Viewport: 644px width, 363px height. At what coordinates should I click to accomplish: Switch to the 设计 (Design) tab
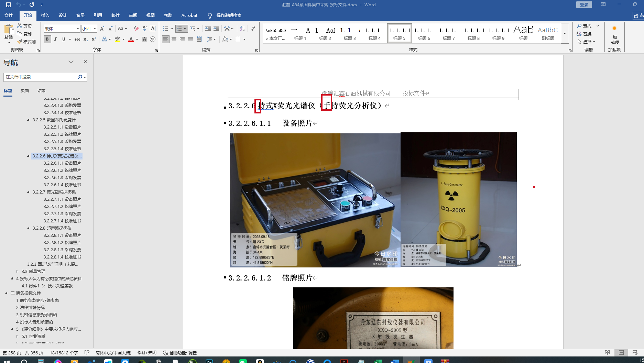tap(63, 15)
